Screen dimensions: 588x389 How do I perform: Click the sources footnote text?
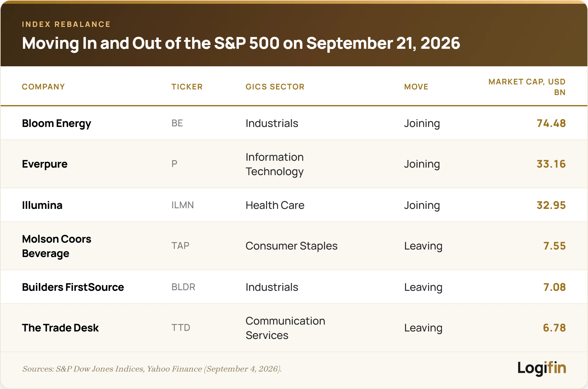(x=152, y=369)
